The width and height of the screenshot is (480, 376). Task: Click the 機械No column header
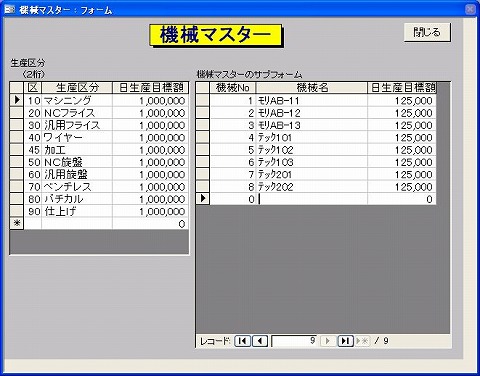[233, 88]
